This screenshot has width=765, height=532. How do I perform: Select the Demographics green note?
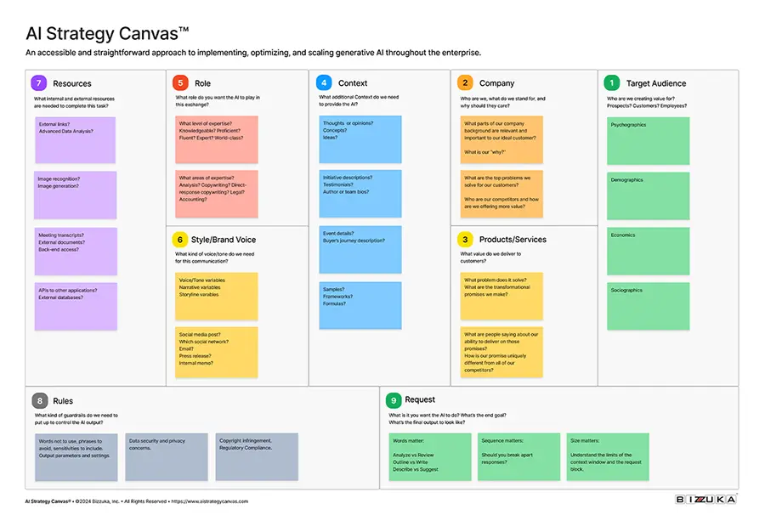649,196
